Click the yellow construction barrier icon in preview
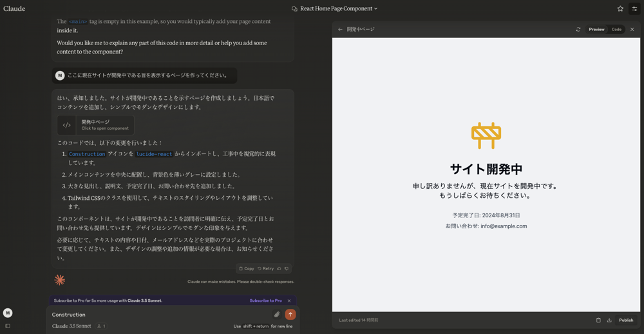 point(486,135)
